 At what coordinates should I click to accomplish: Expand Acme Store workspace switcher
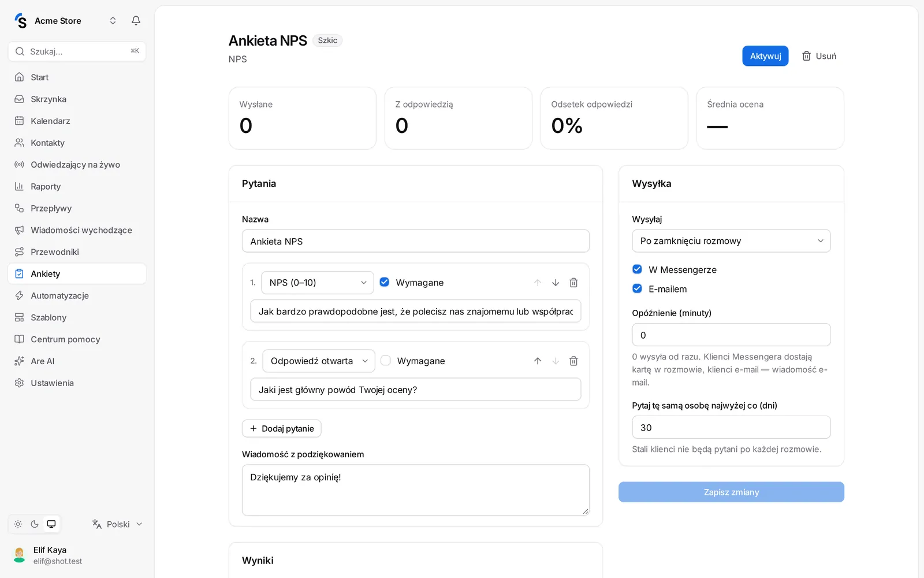(113, 21)
